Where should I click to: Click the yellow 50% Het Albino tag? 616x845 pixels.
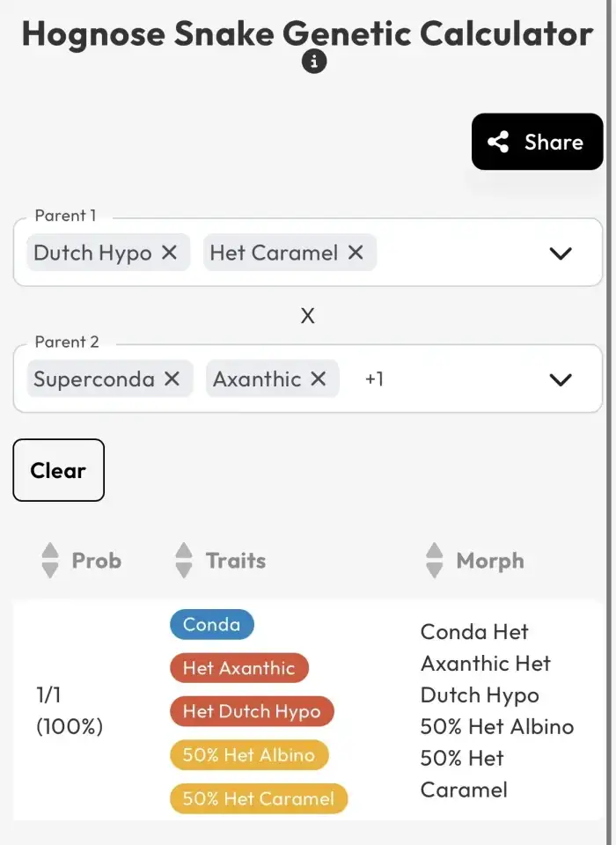click(x=248, y=754)
